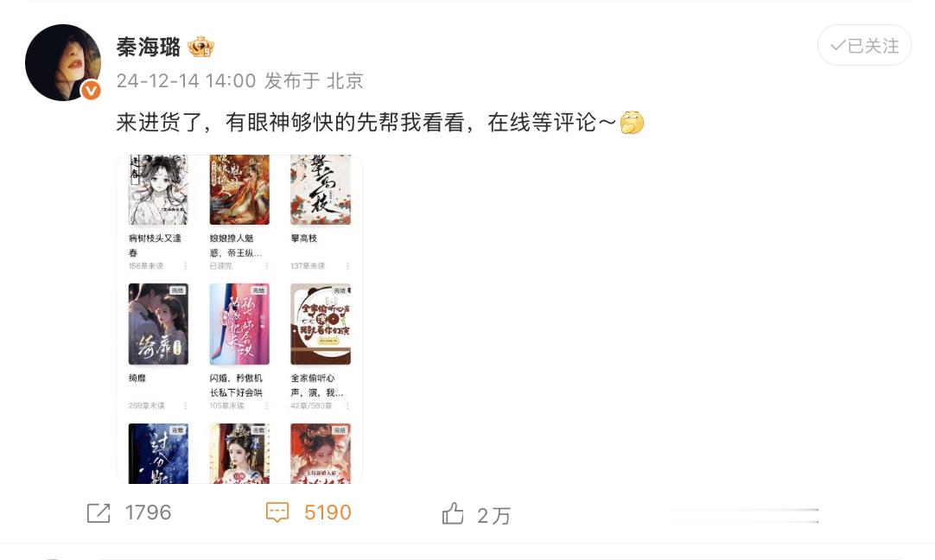Image resolution: width=935 pixels, height=560 pixels.
Task: Open the 绮靡 book cover
Action: click(x=158, y=324)
